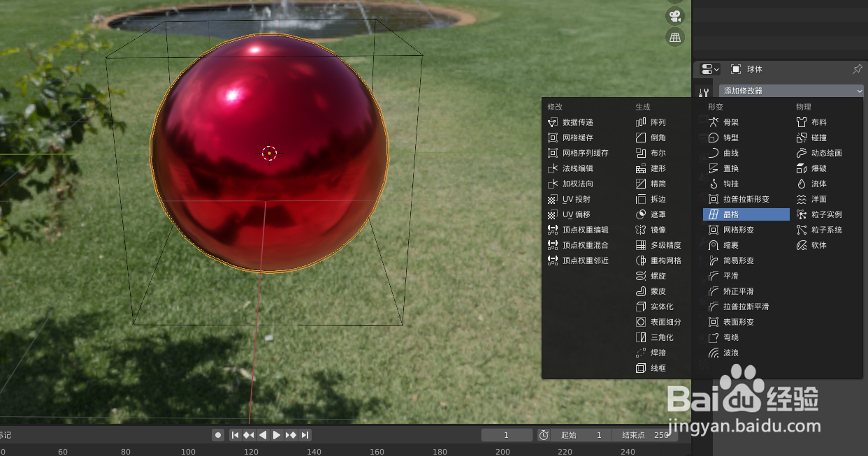Screen dimensions: 868x456
Task: Jump to the animation start frame
Action: pyautogui.click(x=235, y=434)
